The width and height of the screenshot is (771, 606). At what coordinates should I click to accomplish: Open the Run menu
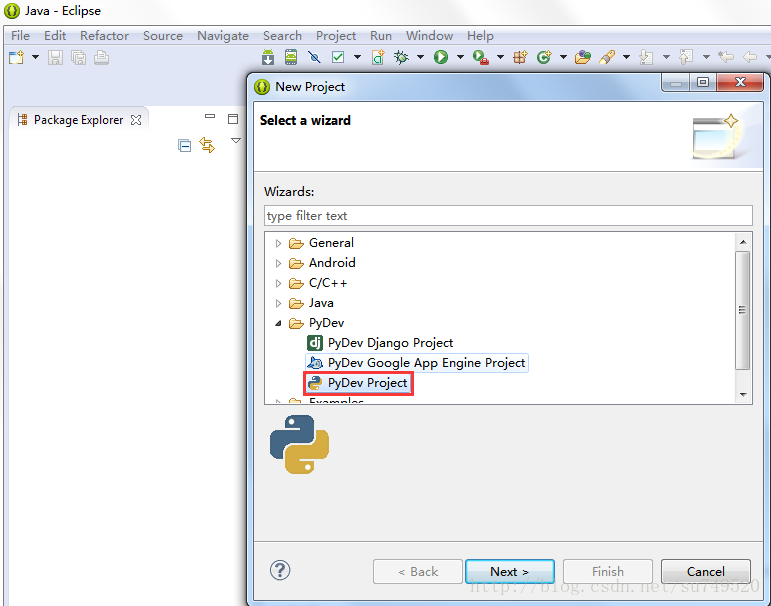tap(381, 36)
